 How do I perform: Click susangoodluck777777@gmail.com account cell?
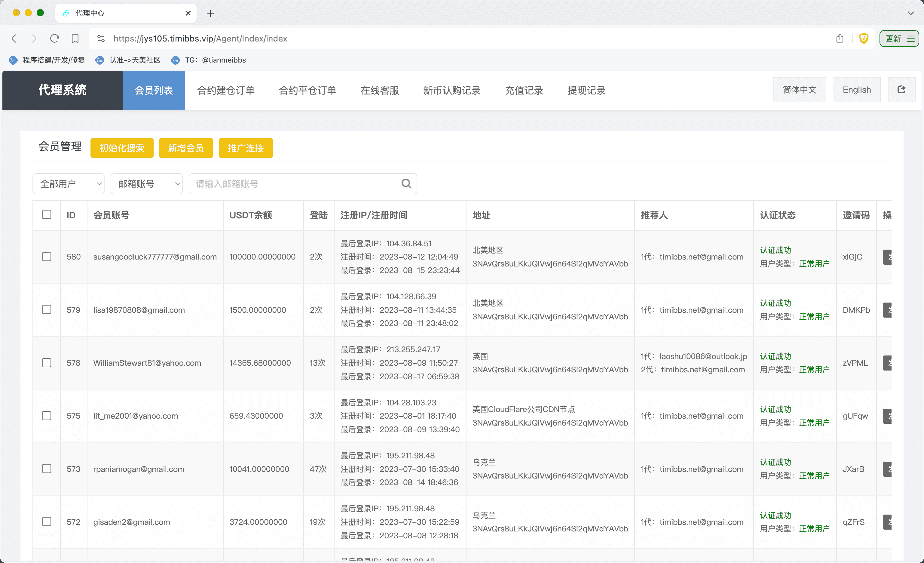click(155, 257)
